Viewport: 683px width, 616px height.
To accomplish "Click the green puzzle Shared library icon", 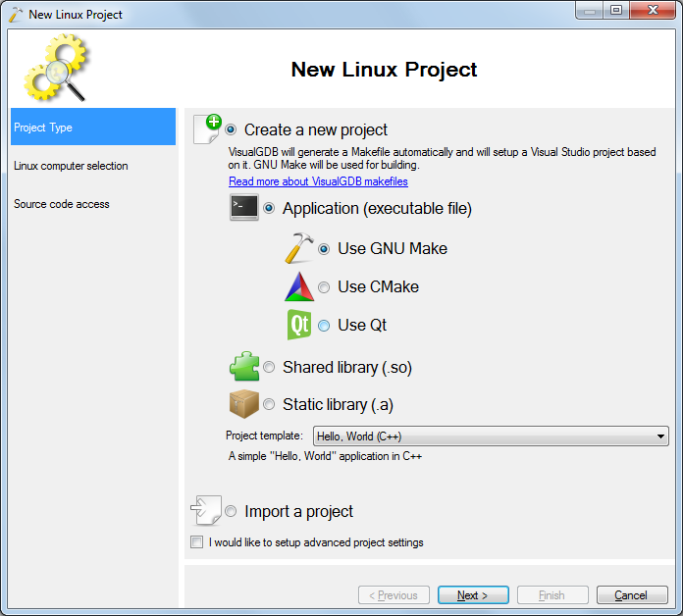I will coord(244,366).
